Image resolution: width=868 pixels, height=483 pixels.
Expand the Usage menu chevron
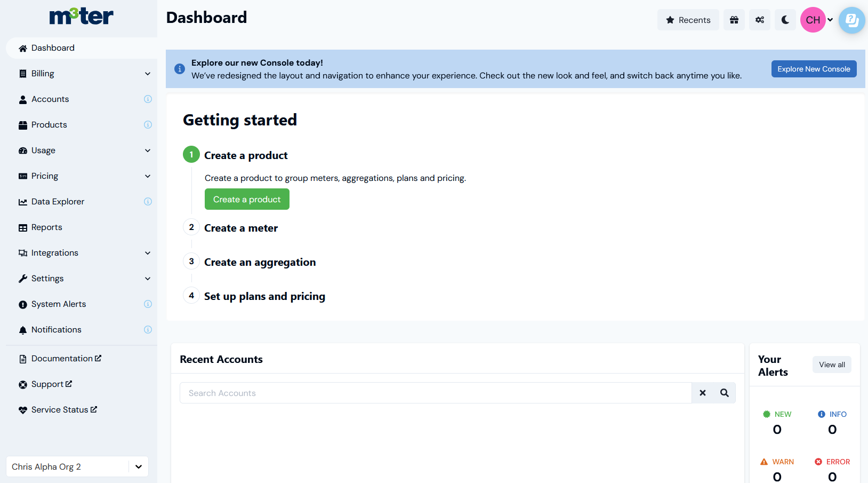147,150
